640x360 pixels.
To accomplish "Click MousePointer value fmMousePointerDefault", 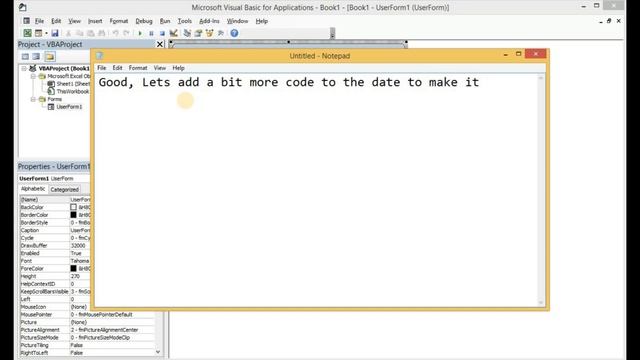I will (x=101, y=315).
